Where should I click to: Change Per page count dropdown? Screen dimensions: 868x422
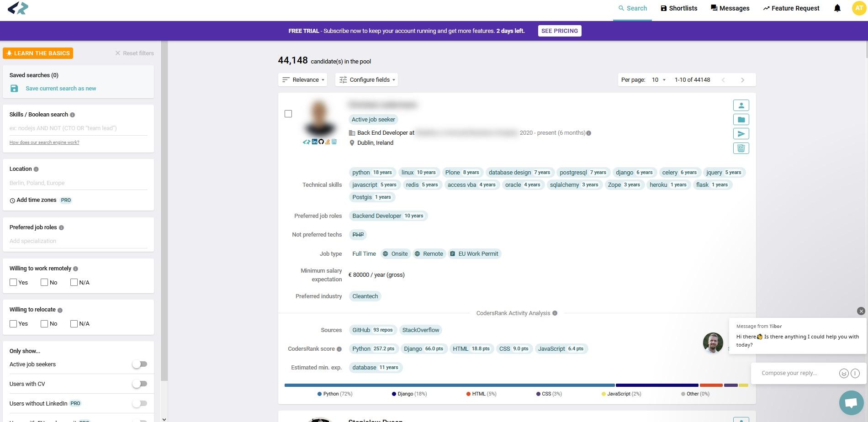pos(658,79)
